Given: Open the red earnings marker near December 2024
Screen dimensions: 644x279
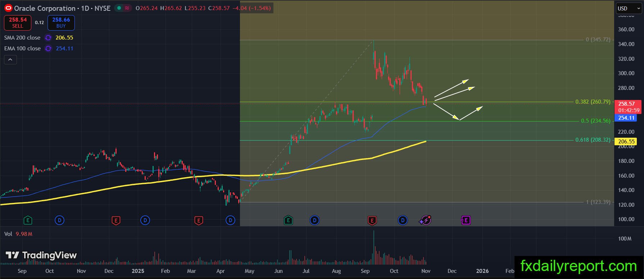Looking at the screenshot, I should click(x=116, y=220).
